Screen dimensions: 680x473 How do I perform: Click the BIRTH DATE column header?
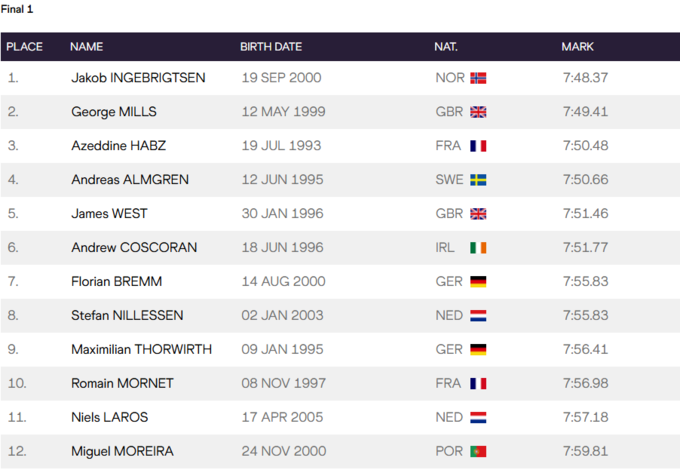point(271,47)
